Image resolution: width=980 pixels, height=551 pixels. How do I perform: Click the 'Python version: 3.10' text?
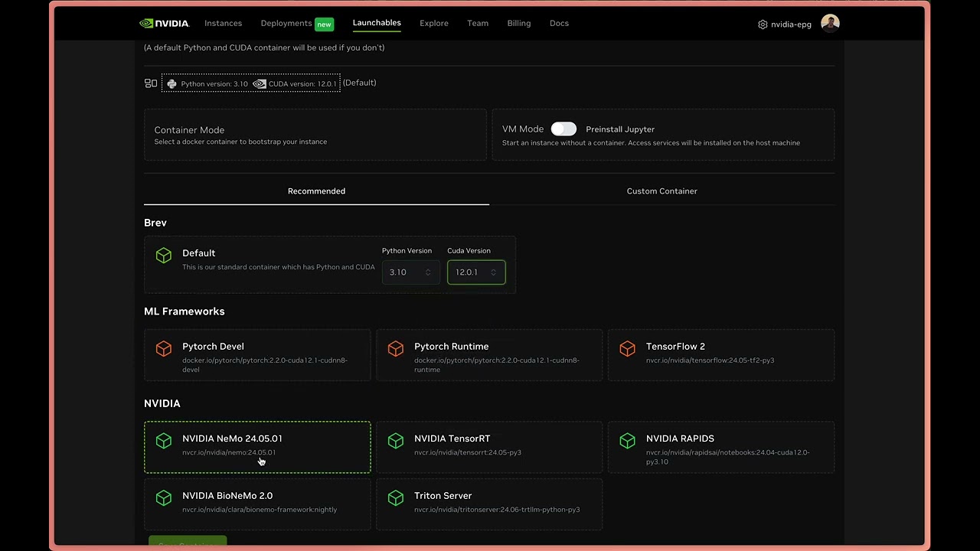pyautogui.click(x=214, y=84)
